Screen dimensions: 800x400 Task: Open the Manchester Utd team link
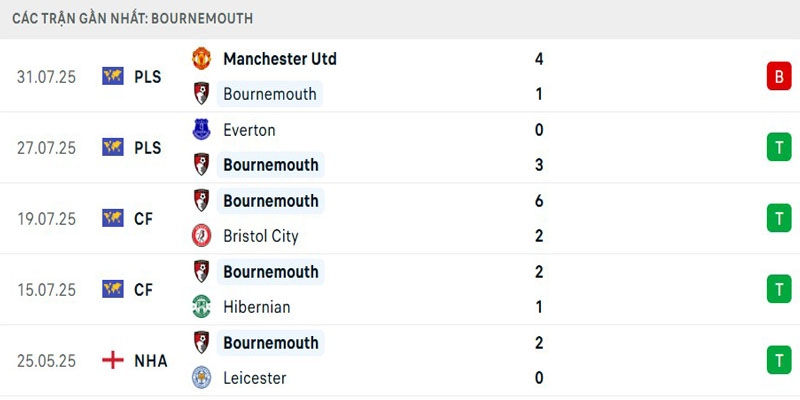(x=279, y=59)
